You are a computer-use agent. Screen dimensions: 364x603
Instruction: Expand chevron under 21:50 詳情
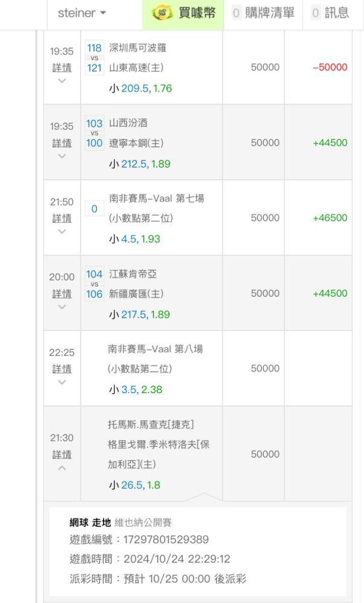[x=61, y=232]
